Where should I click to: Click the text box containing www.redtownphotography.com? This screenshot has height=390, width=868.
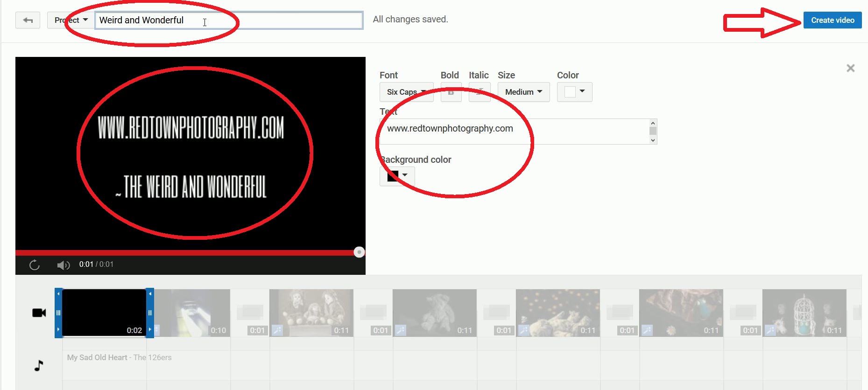(514, 132)
